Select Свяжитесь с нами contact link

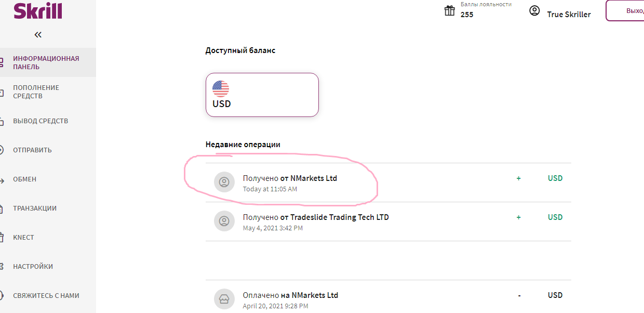click(48, 295)
